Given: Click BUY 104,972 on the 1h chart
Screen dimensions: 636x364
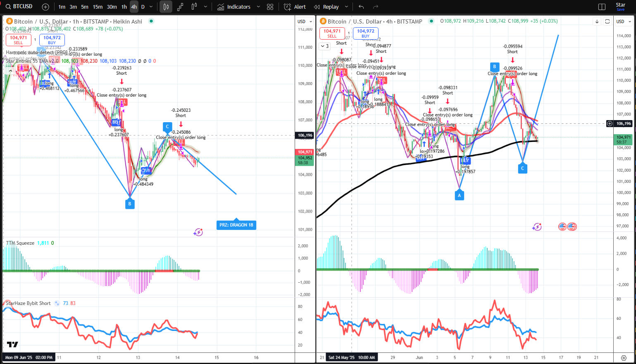Looking at the screenshot, I should pyautogui.click(x=52, y=40).
